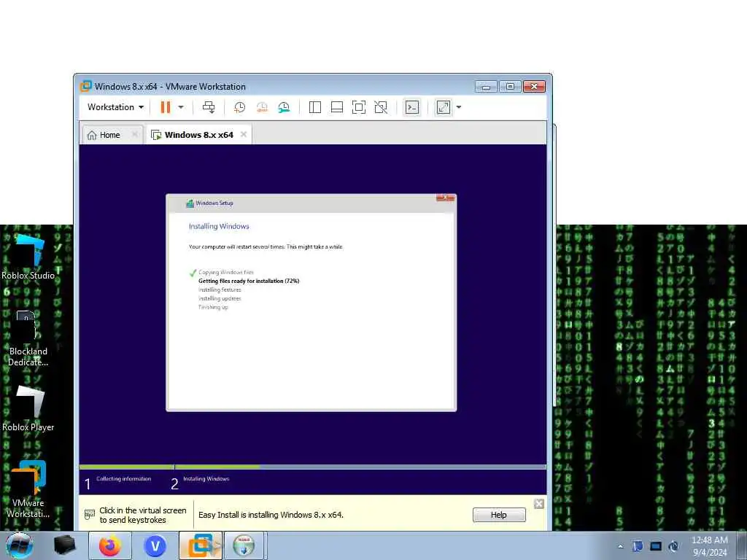Image resolution: width=747 pixels, height=560 pixels.
Task: Click the 'Copying Windows files' step text
Action: tap(226, 273)
